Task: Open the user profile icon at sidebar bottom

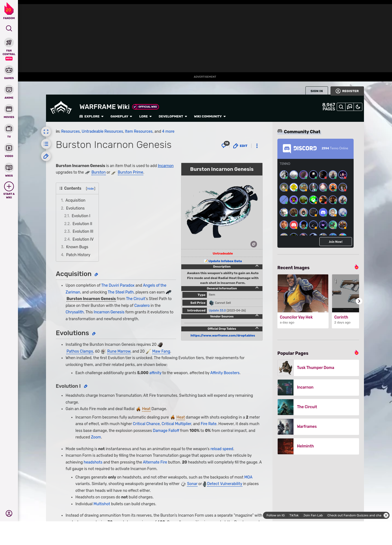Action: click(x=9, y=513)
